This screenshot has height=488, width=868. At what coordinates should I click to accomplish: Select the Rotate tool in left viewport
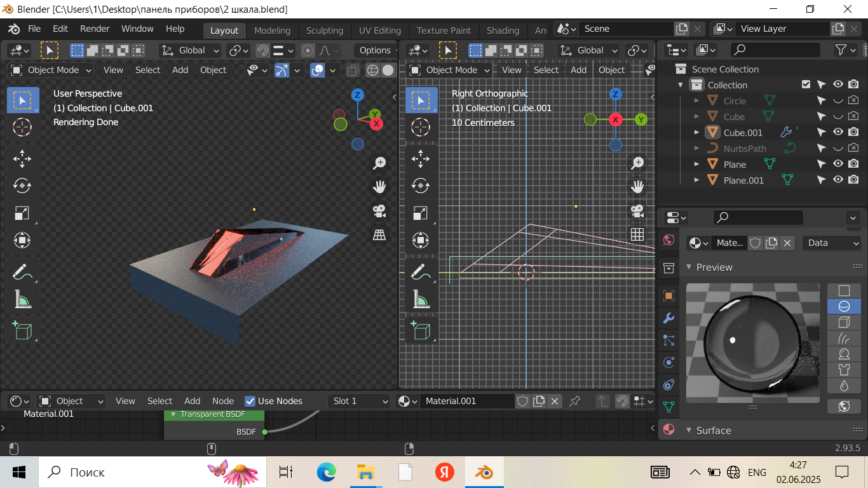coord(22,186)
